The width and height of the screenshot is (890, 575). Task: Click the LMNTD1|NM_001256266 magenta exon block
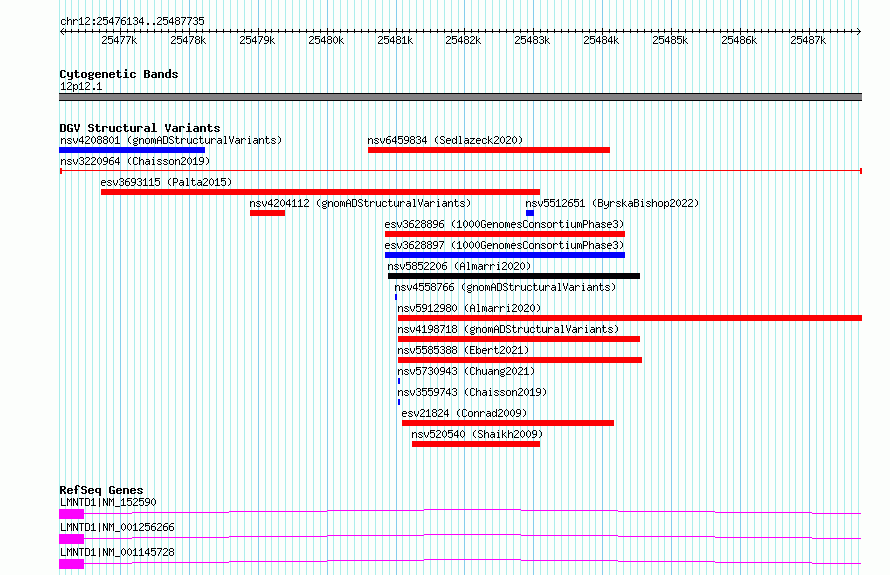(x=72, y=539)
